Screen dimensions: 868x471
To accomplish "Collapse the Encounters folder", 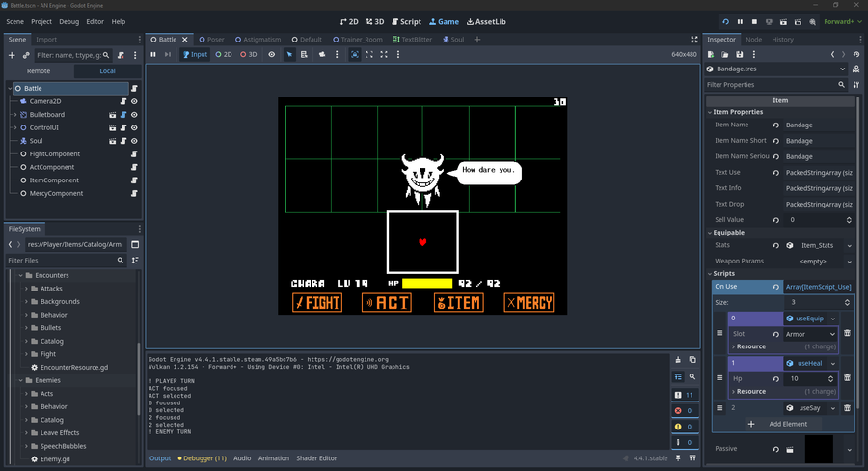I will (x=21, y=275).
